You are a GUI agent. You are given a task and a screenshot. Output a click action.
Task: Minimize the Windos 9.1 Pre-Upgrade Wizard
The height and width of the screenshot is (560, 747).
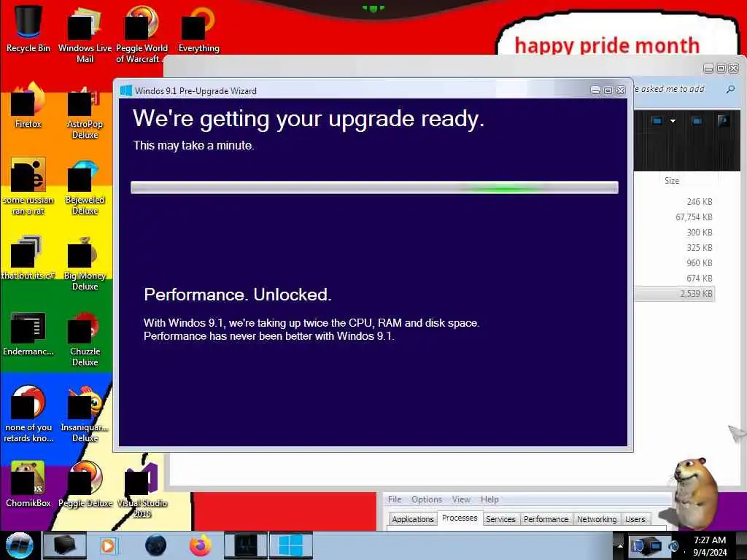pos(595,90)
